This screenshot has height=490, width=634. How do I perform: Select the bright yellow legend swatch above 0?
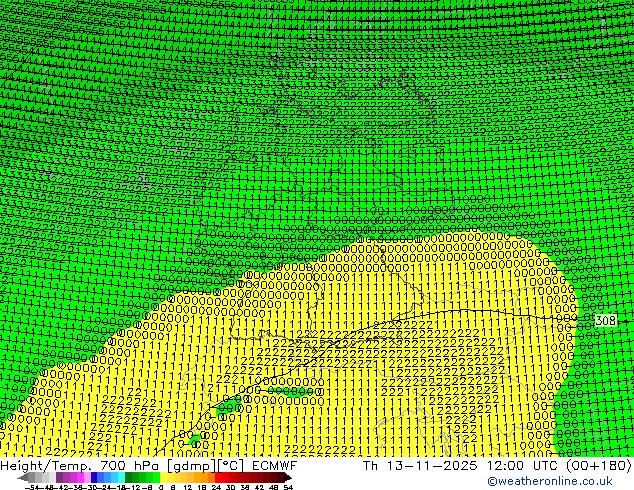point(164,477)
